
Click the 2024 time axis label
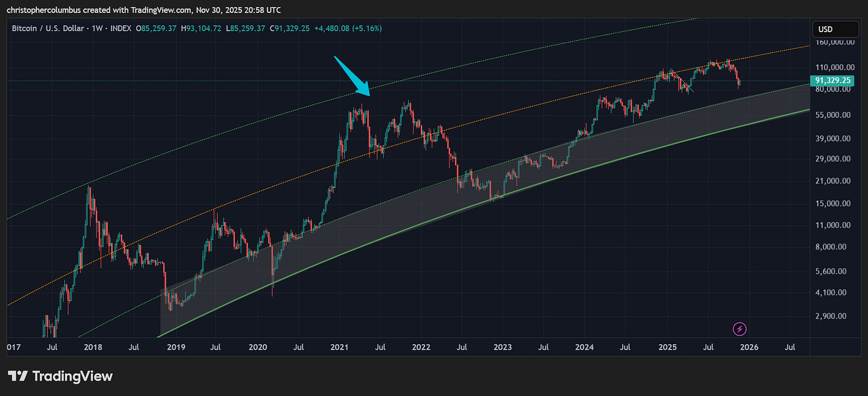point(584,347)
